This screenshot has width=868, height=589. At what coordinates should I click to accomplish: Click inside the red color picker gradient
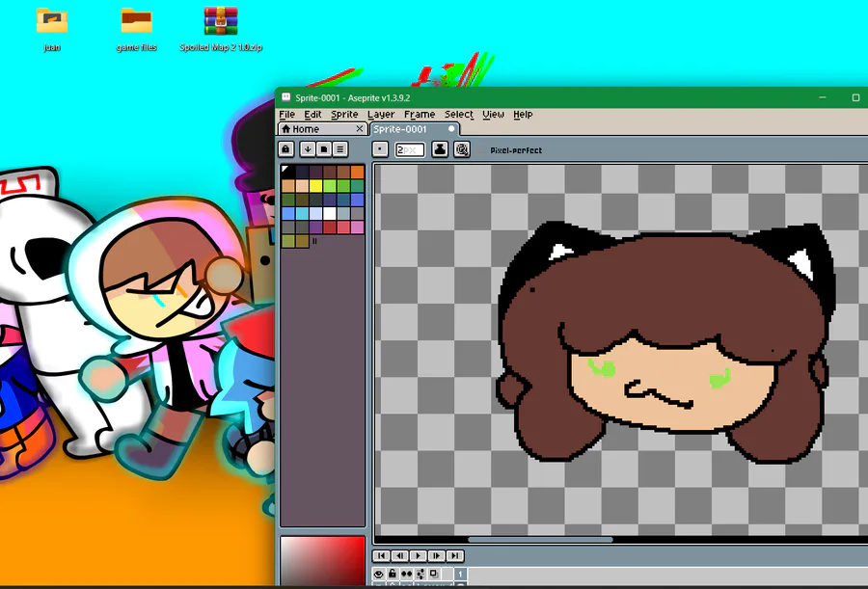pyautogui.click(x=322, y=560)
